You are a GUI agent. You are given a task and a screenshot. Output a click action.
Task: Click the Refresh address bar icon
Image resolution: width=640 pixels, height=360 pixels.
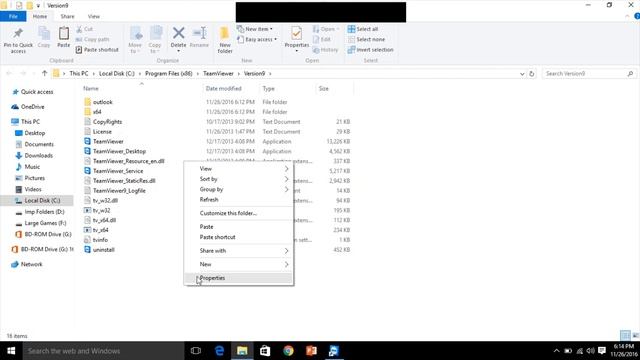[x=531, y=74]
